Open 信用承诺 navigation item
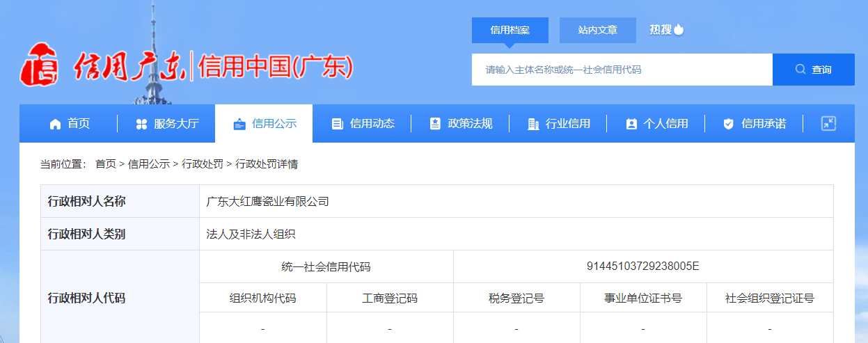868x343 pixels. click(x=753, y=124)
